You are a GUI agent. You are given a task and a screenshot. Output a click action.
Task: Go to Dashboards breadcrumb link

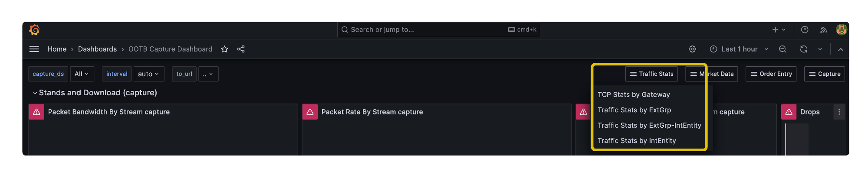pyautogui.click(x=97, y=49)
